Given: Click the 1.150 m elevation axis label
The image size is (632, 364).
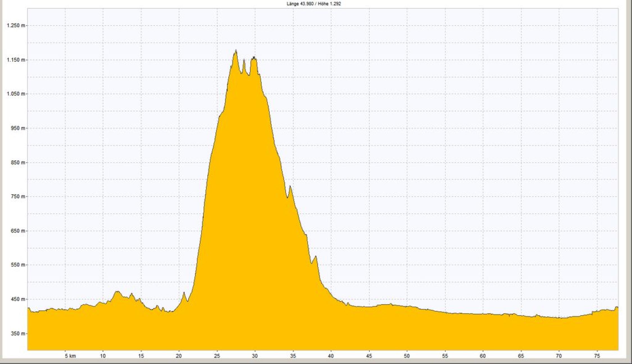Looking at the screenshot, I should (15, 60).
